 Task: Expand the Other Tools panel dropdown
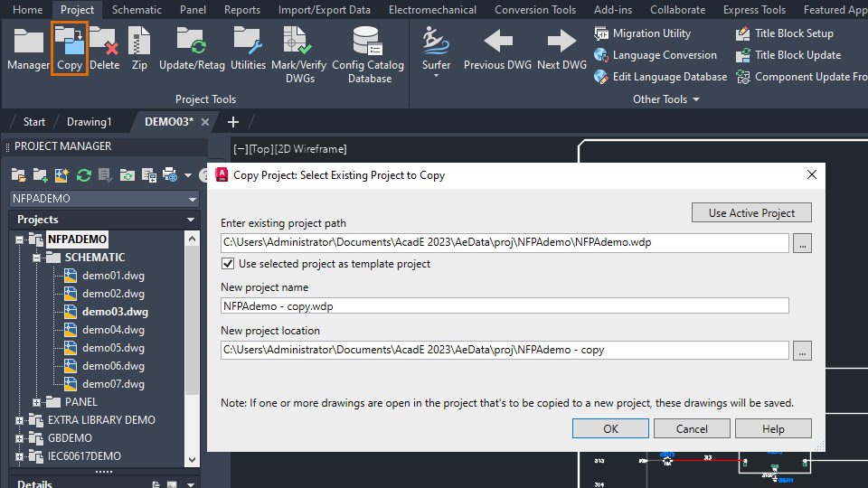click(666, 99)
